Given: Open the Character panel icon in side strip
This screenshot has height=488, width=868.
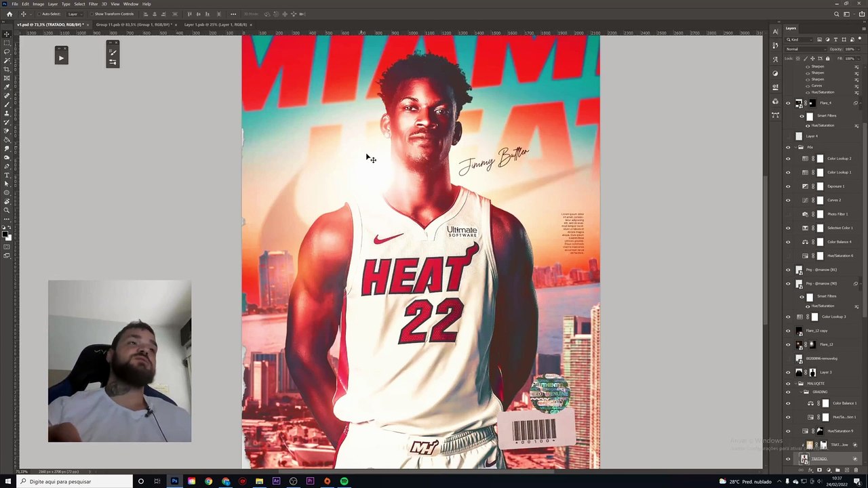Looking at the screenshot, I should pyautogui.click(x=776, y=32).
